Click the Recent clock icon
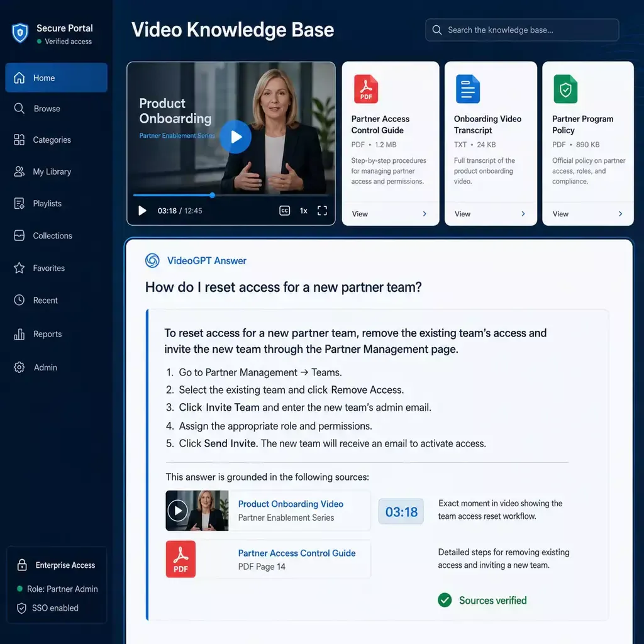This screenshot has height=644, width=644. click(19, 300)
